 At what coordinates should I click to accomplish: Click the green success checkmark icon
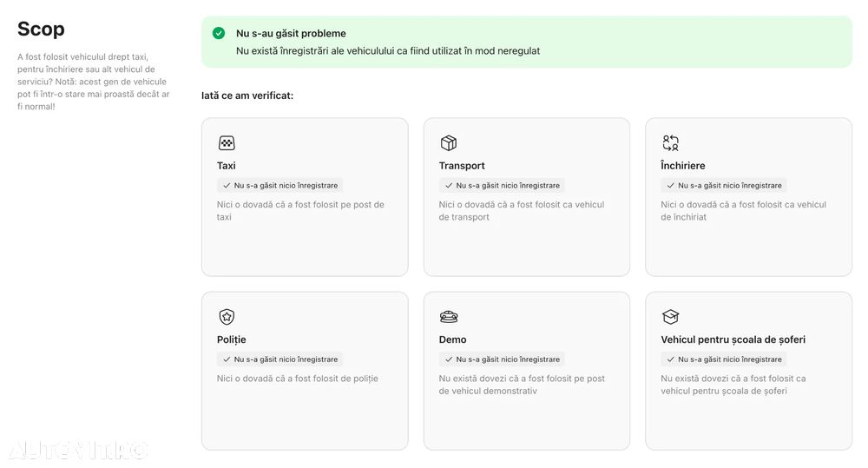click(219, 33)
